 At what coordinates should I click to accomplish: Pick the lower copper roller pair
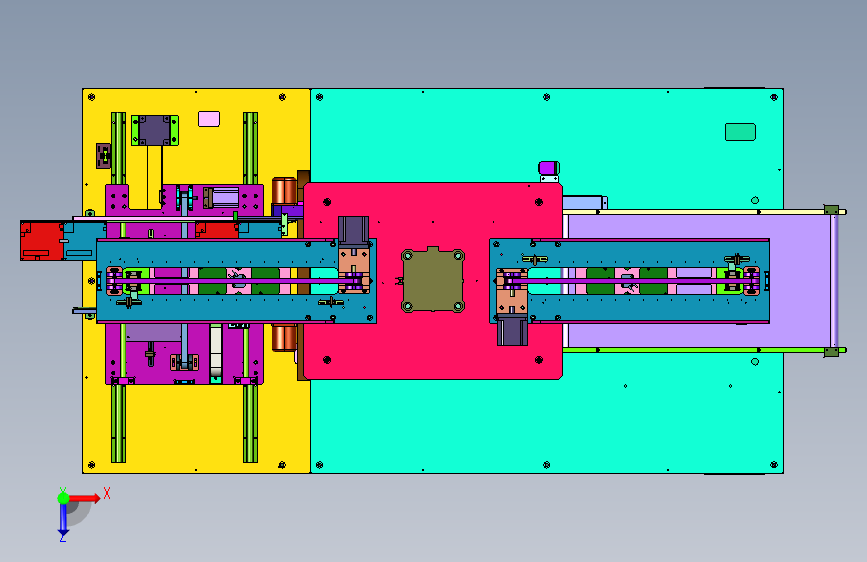[x=285, y=337]
